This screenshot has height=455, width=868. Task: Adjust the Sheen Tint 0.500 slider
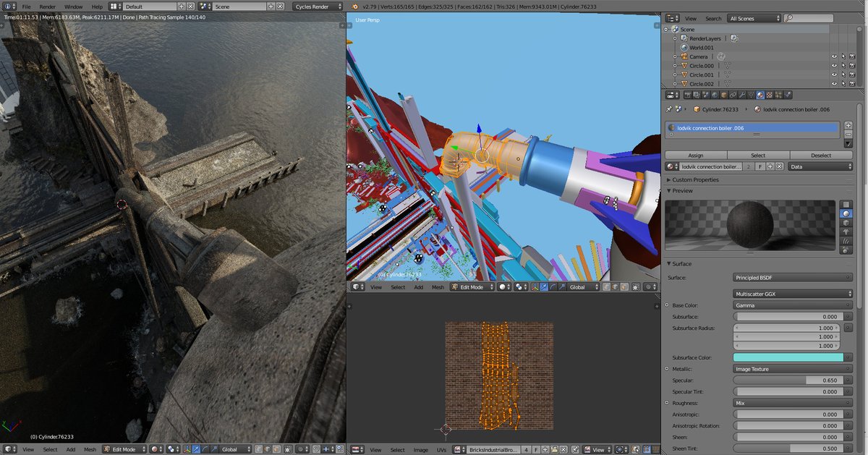(788, 448)
